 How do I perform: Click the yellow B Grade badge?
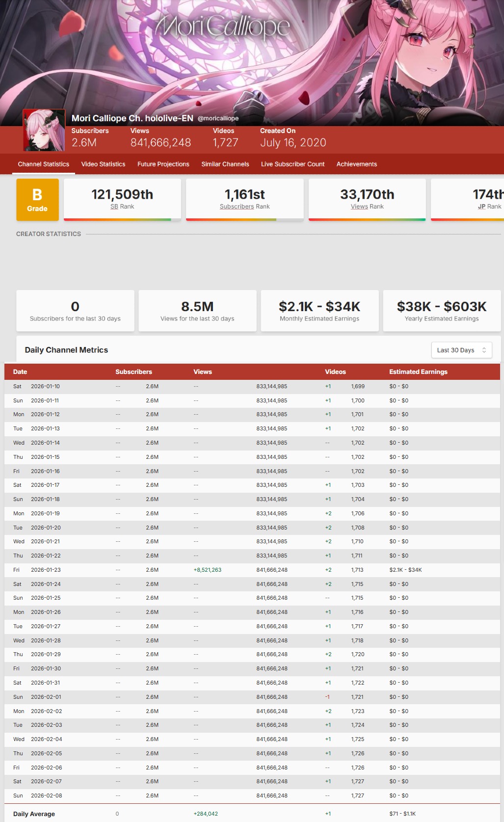point(37,200)
